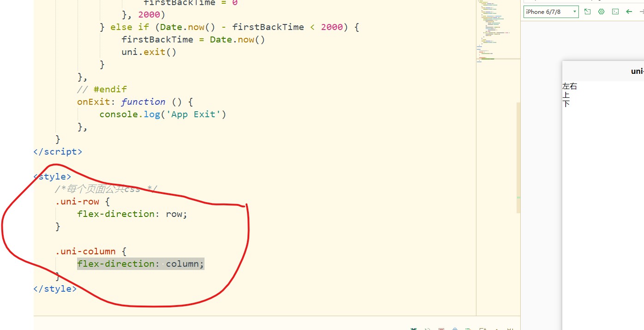Place cursor on .uni-column selector
The height and width of the screenshot is (330, 644).
coord(85,252)
